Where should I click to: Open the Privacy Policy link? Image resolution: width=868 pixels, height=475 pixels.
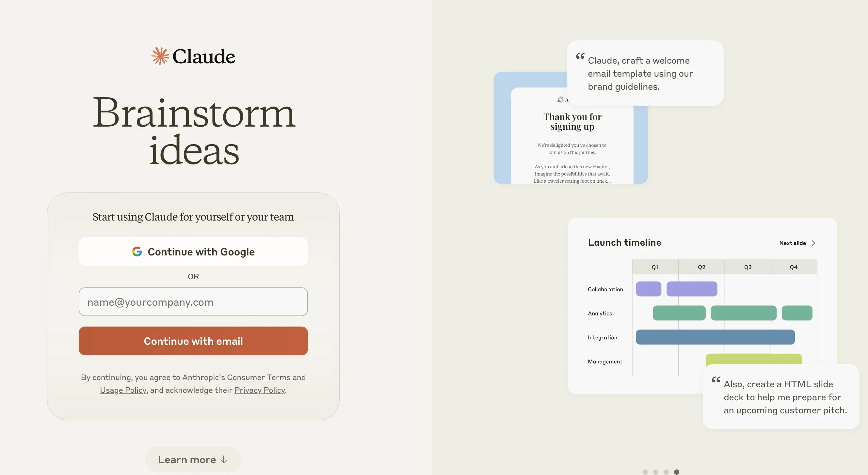(x=260, y=390)
